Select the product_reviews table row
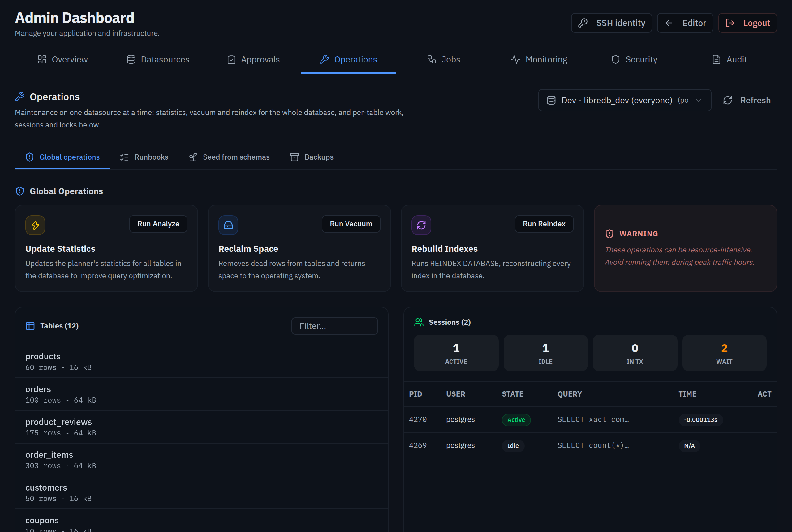792x532 pixels. (x=202, y=427)
